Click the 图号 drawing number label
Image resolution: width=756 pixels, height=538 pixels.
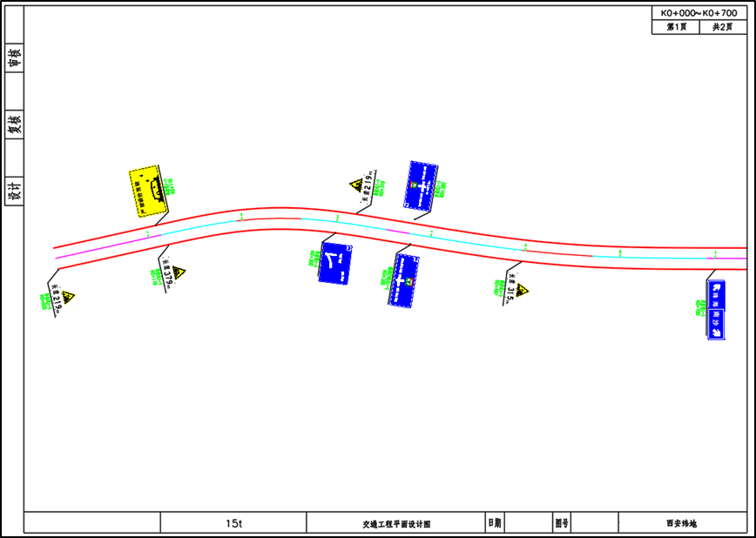(562, 523)
